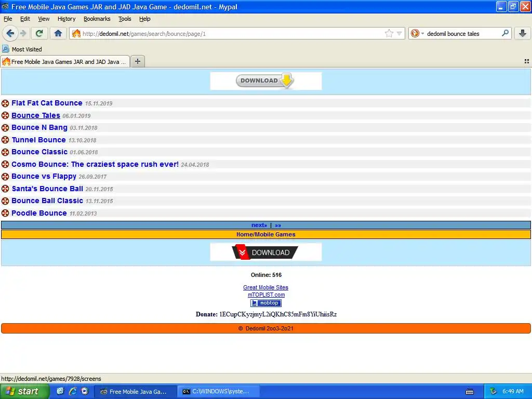Click the taskbar clock showing 6:49 AM
Screen dimensions: 532x399
[513, 391]
